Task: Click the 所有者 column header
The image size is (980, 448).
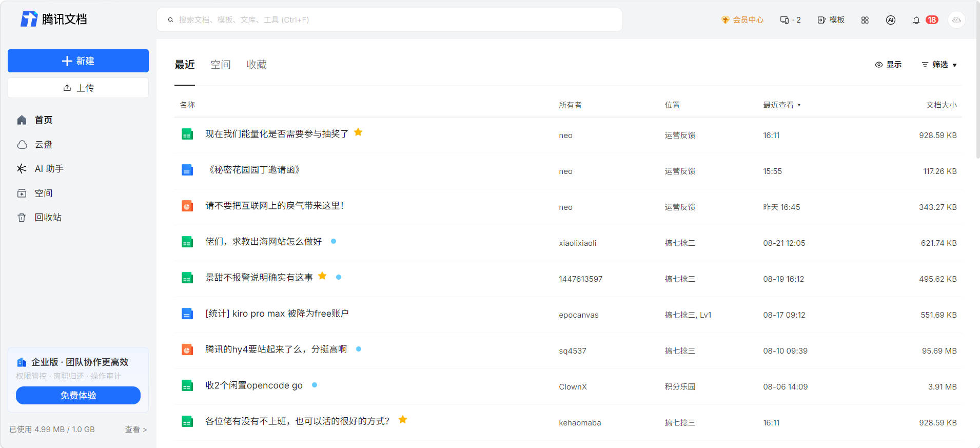Action: (x=570, y=105)
